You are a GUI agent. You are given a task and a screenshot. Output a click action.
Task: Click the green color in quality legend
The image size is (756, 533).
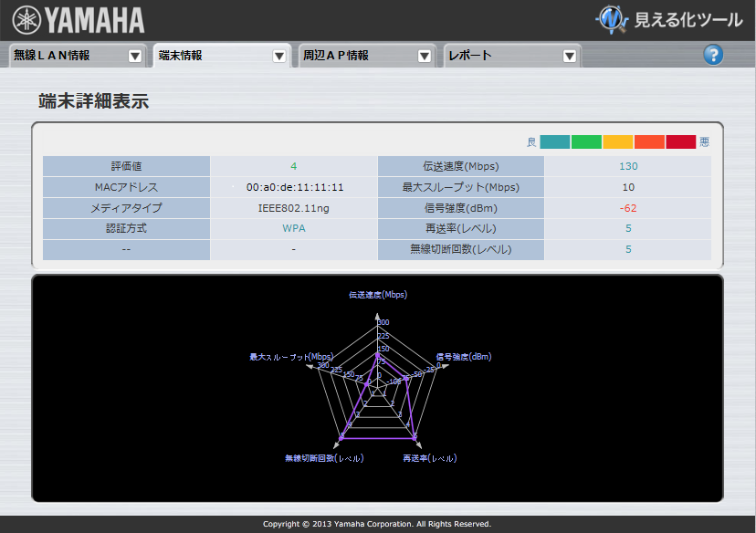click(586, 142)
